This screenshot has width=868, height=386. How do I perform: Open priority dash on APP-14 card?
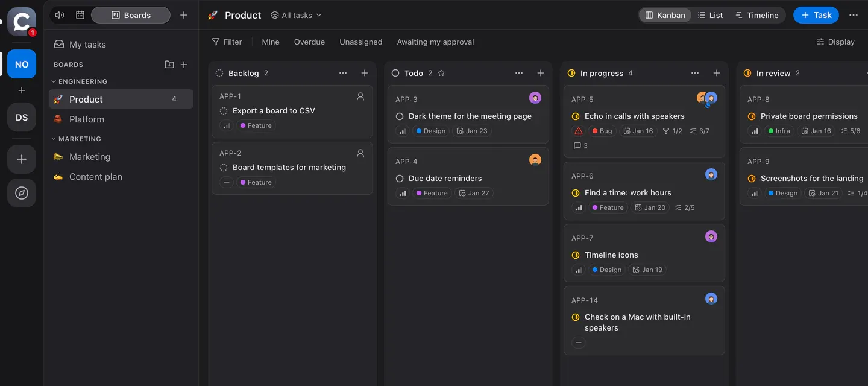pos(579,343)
